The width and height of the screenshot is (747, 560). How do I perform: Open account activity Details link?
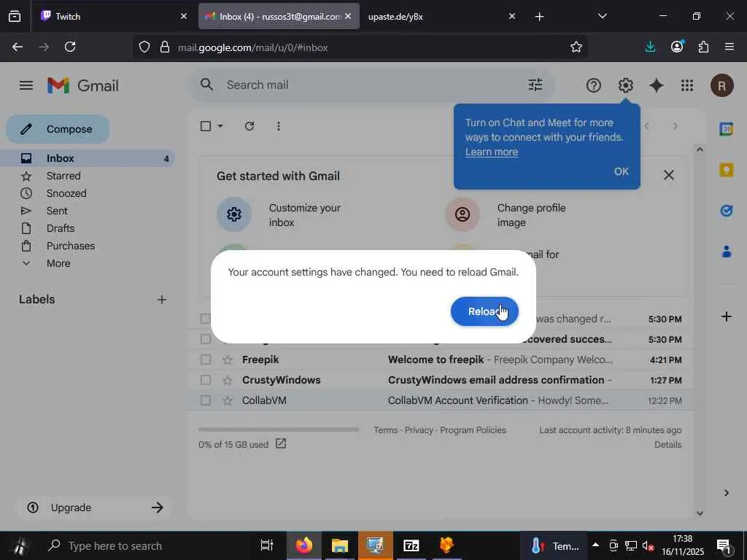pos(667,445)
